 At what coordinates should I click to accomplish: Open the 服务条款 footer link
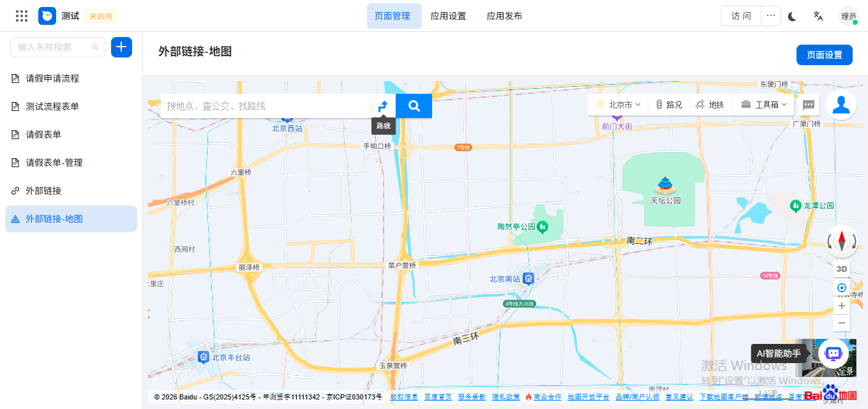pyautogui.click(x=472, y=397)
